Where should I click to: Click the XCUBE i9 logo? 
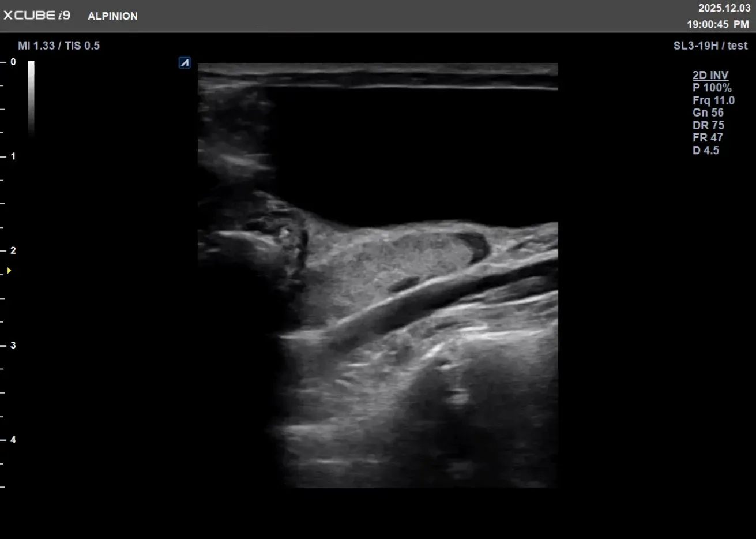pos(37,16)
